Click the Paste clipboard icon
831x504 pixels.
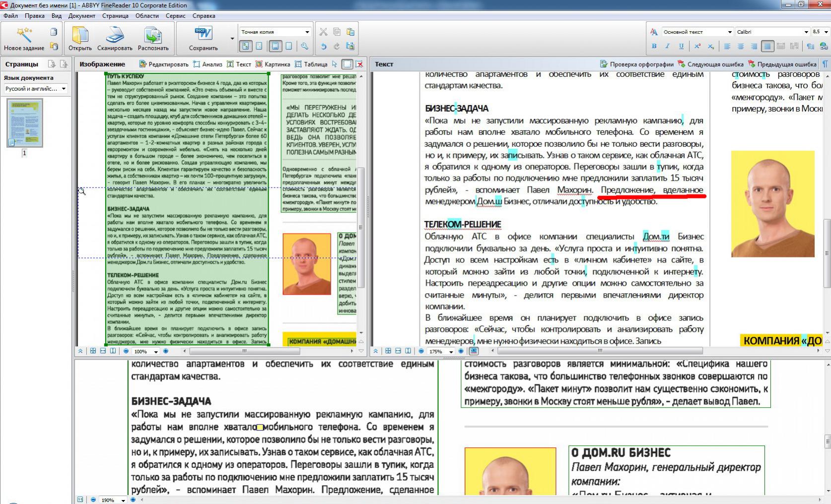click(350, 32)
